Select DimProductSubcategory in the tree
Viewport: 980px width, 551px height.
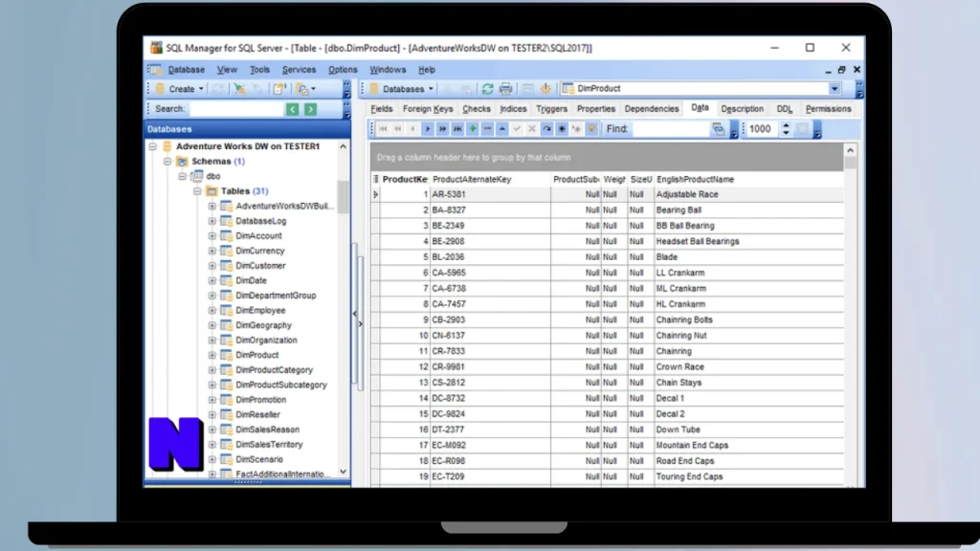[281, 385]
